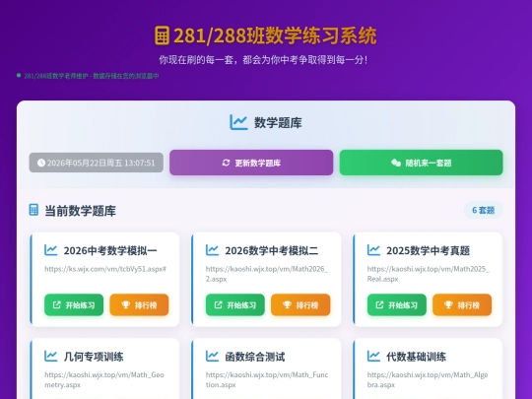
Task: Click the refresh icon in 更新数学题库 button
Action: (226, 163)
